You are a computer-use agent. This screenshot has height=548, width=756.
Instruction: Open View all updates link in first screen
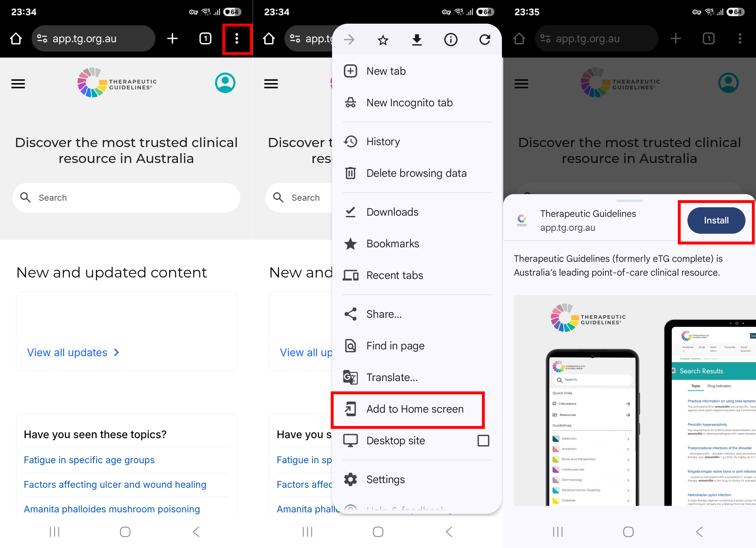pos(67,353)
